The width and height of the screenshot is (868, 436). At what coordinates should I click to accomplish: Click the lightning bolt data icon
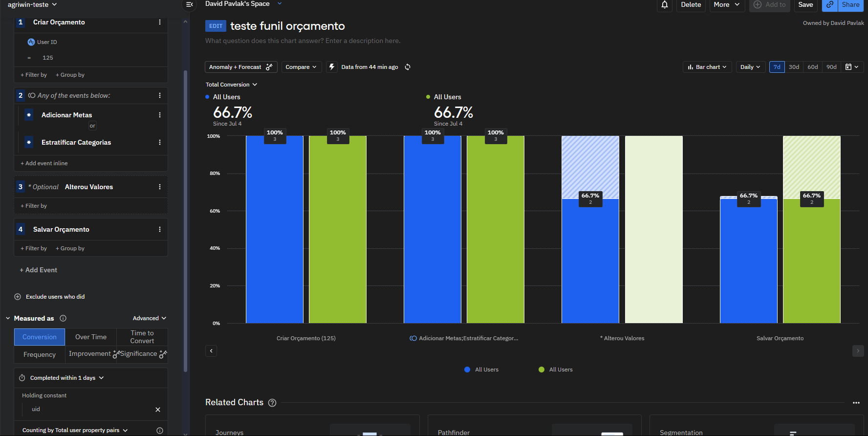(332, 67)
